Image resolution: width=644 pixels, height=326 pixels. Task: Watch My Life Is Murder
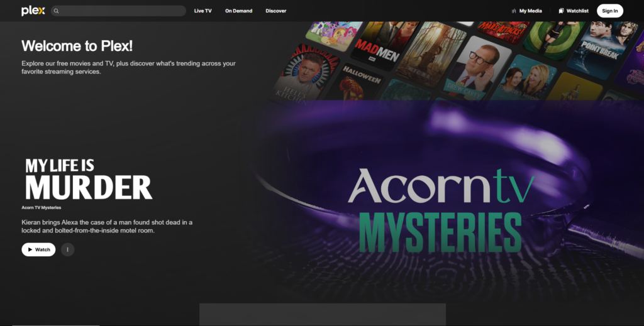(x=38, y=249)
